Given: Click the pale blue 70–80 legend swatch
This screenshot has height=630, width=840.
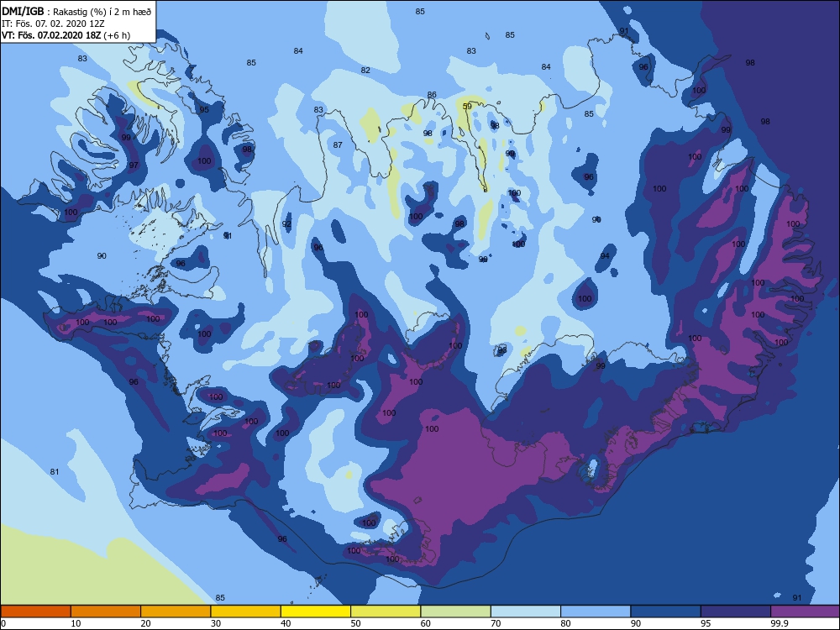Looking at the screenshot, I should click(526, 612).
